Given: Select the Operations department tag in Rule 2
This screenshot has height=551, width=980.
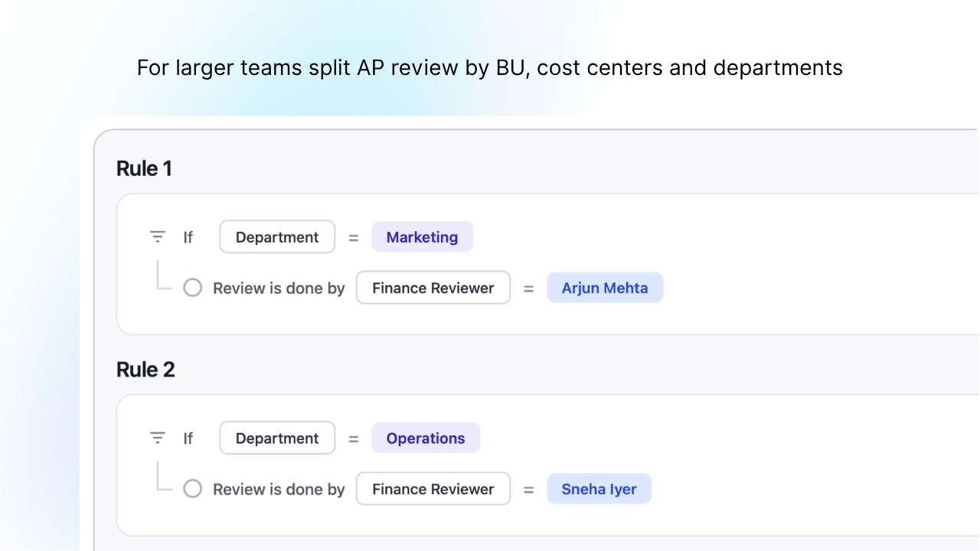Looking at the screenshot, I should click(426, 438).
